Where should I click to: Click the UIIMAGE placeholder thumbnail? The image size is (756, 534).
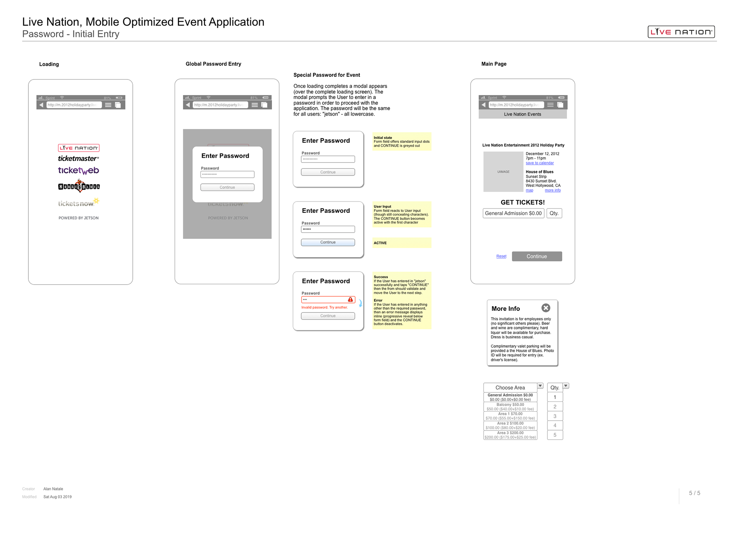tap(503, 172)
